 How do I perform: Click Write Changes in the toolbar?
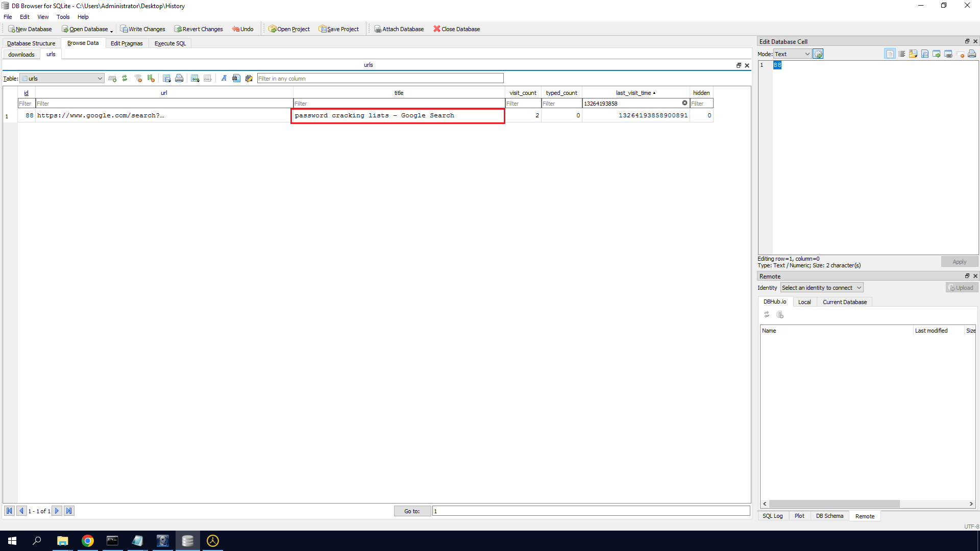143,29
